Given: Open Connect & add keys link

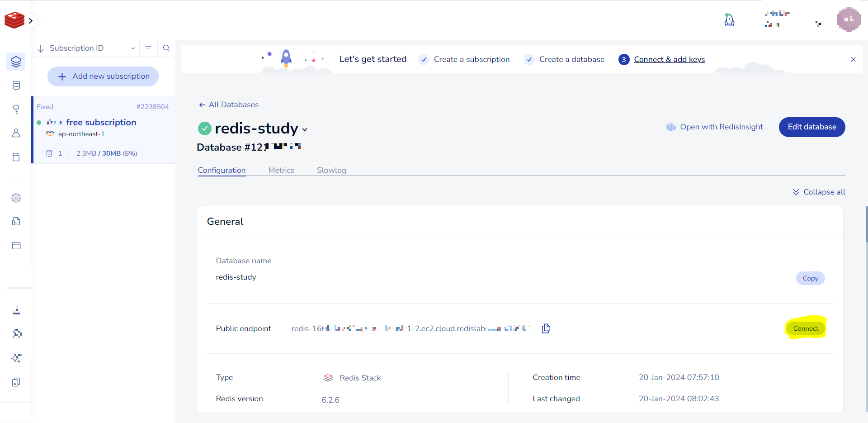Looking at the screenshot, I should [670, 59].
